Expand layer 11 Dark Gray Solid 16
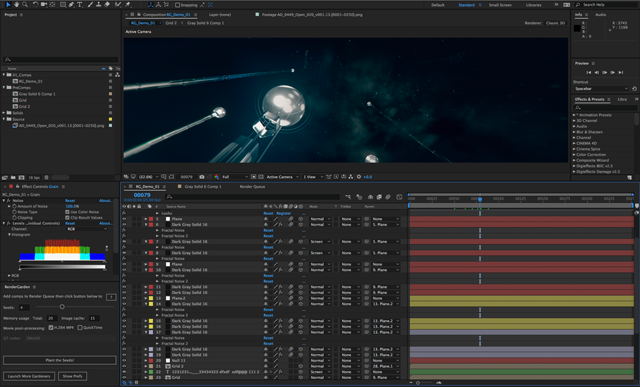Viewport: 640px width, 387px height. click(x=146, y=287)
